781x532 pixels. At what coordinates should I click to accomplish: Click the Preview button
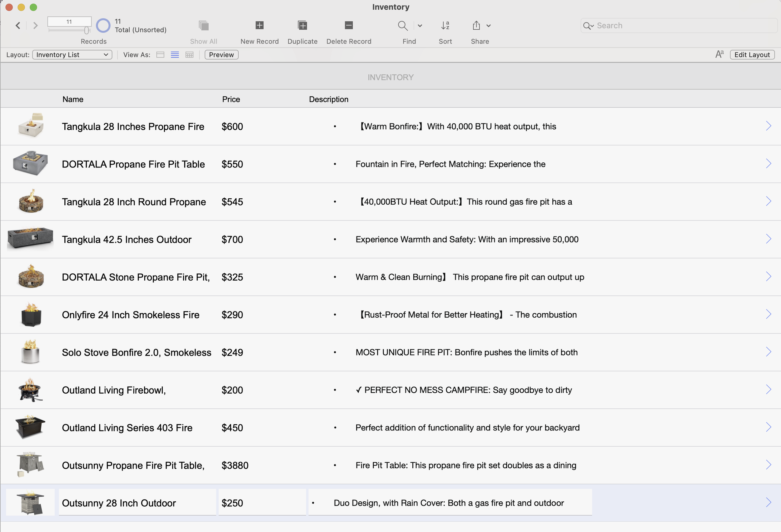click(x=221, y=55)
